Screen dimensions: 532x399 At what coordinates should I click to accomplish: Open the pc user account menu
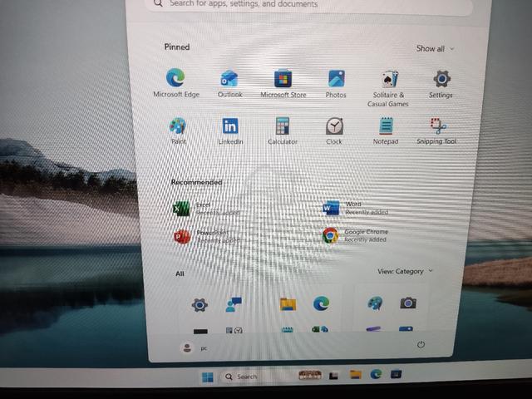(195, 347)
